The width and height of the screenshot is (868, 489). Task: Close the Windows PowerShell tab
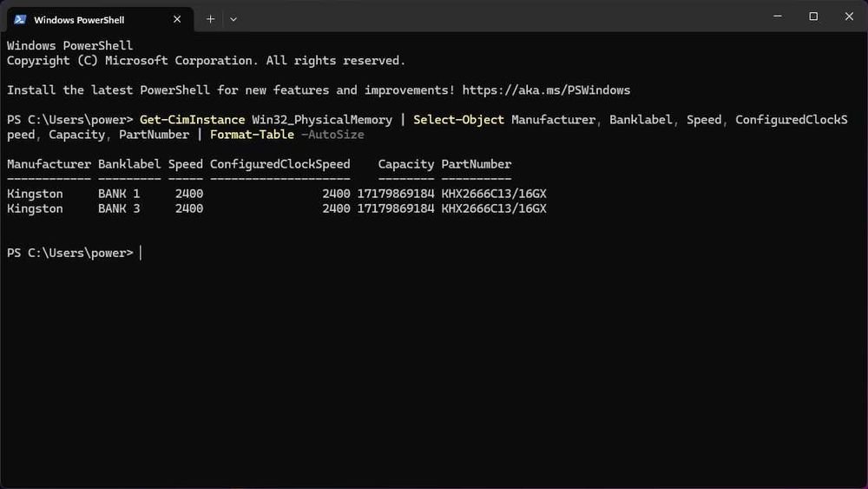click(176, 18)
